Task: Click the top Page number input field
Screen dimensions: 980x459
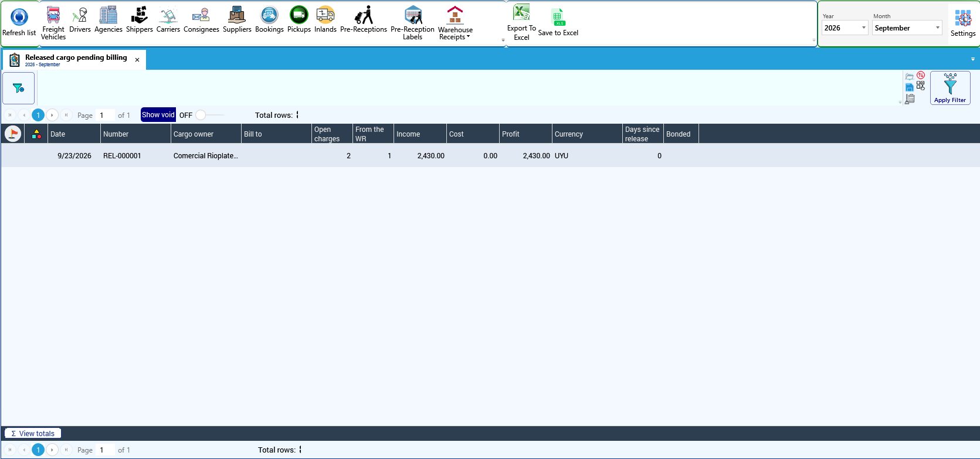Action: tap(106, 115)
